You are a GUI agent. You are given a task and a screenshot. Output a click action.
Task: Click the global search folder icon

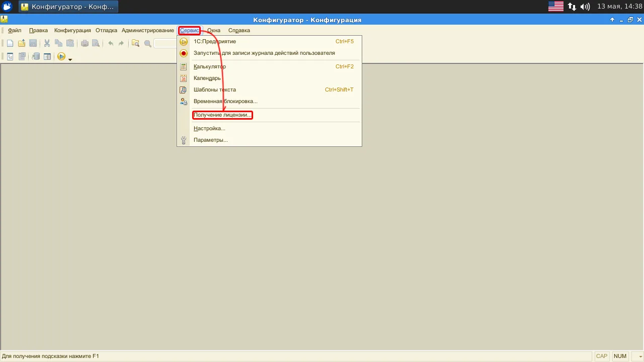[136, 43]
